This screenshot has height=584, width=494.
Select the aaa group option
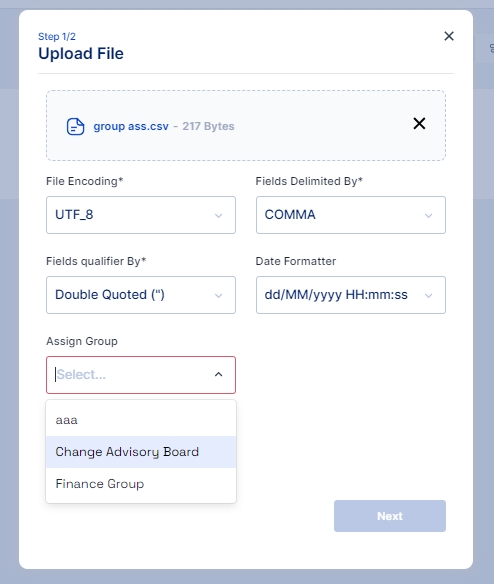coord(141,420)
